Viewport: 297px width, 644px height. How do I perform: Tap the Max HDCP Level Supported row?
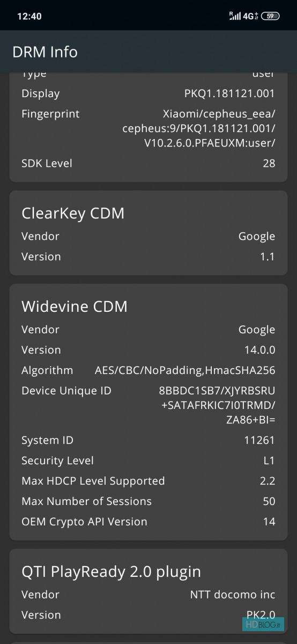pos(148,481)
